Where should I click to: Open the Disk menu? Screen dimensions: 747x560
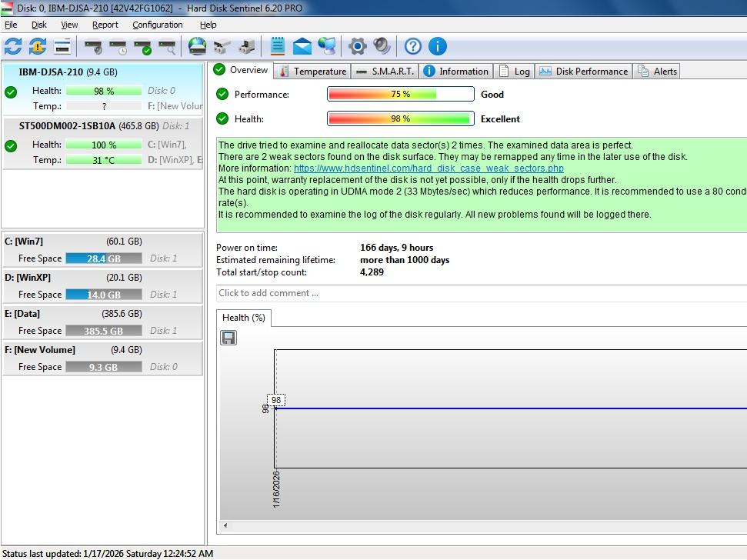[38, 25]
